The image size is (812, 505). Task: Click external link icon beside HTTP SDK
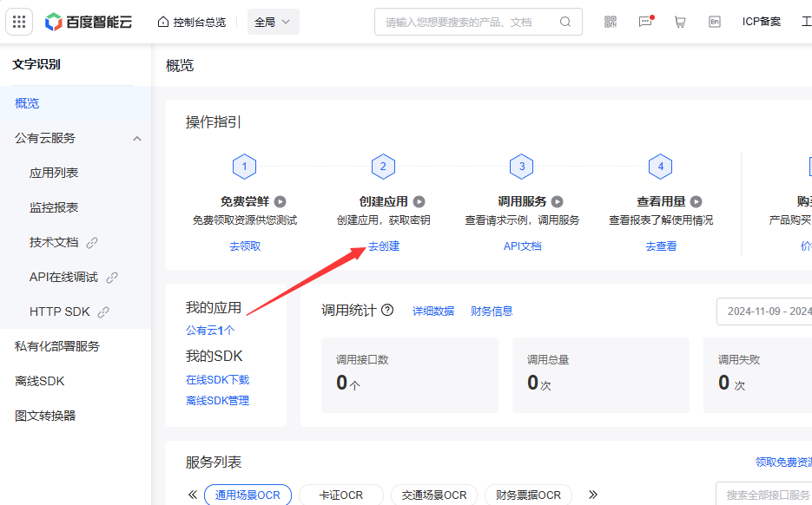103,312
